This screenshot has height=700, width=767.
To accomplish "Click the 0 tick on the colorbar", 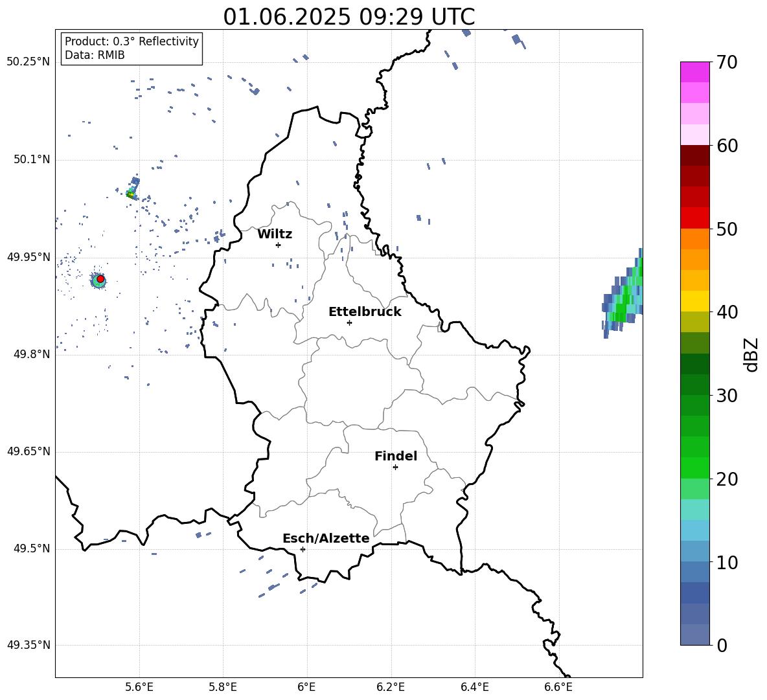I will tap(722, 645).
